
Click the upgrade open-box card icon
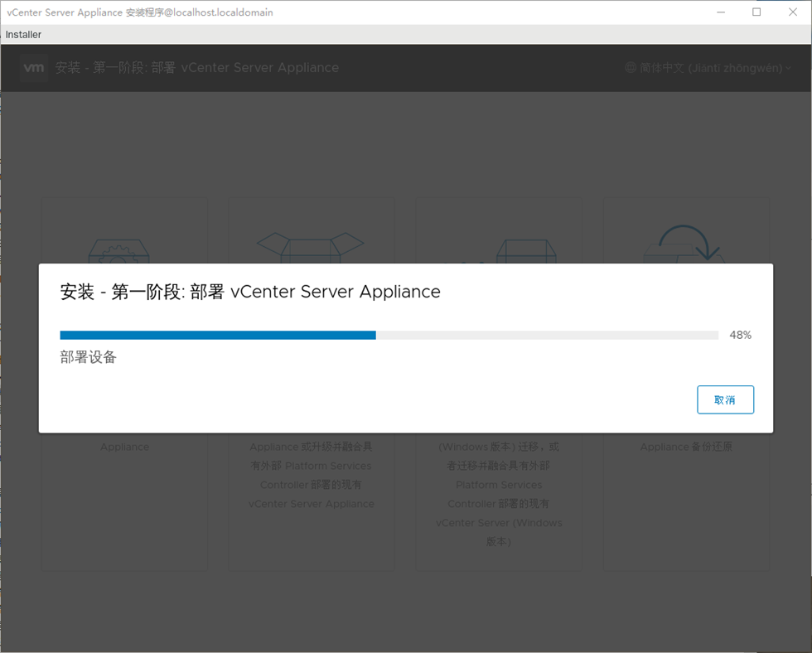pos(311,246)
